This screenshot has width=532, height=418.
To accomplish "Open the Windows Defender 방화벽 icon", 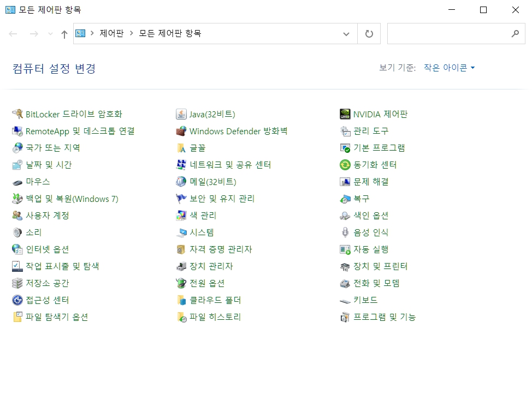I will click(181, 131).
